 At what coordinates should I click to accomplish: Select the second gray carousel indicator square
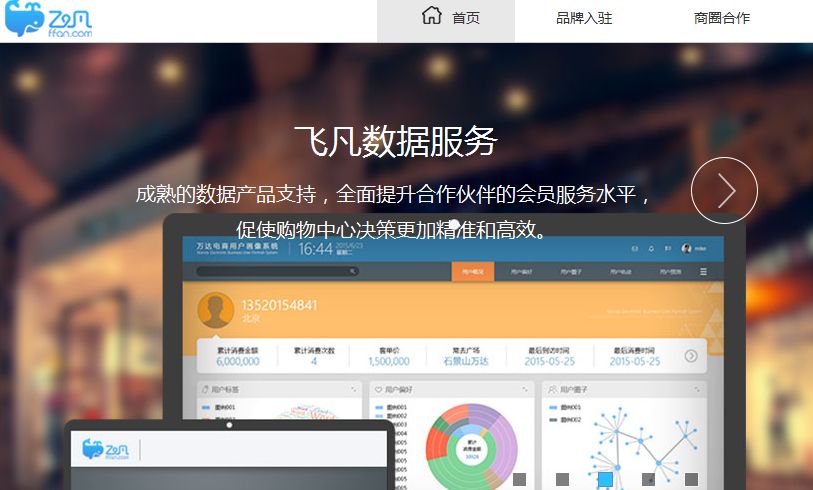563,479
